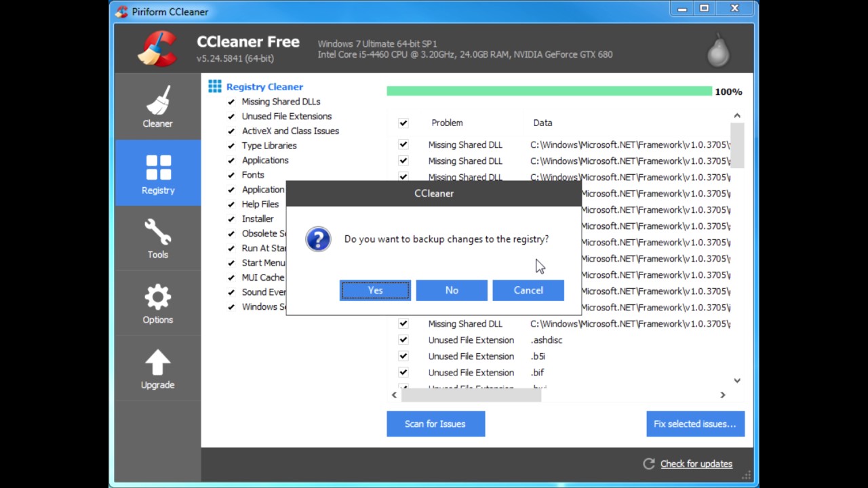The image size is (868, 488).
Task: Select the Run At Startup list item
Action: click(264, 248)
